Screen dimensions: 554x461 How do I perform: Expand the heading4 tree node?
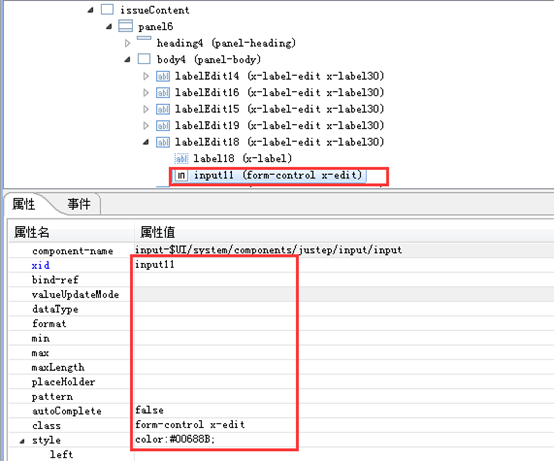tap(128, 43)
